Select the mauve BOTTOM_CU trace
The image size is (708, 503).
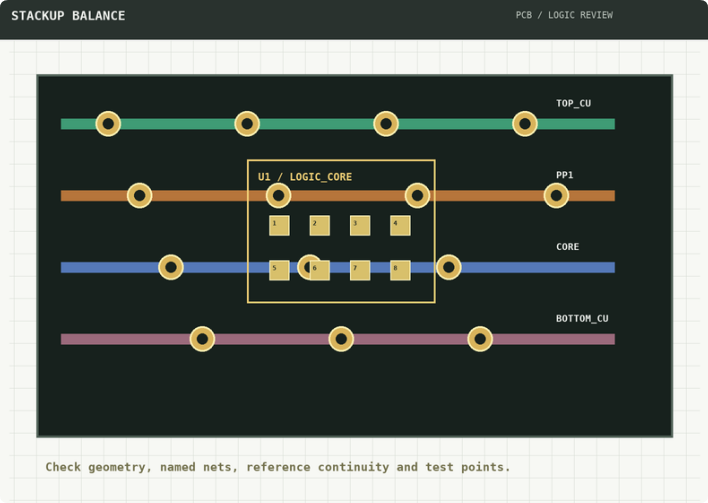(338, 339)
